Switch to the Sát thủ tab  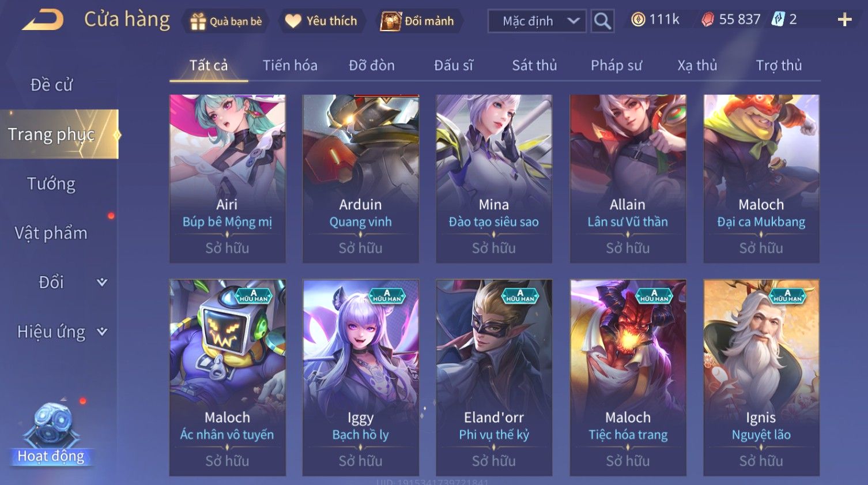click(x=534, y=65)
